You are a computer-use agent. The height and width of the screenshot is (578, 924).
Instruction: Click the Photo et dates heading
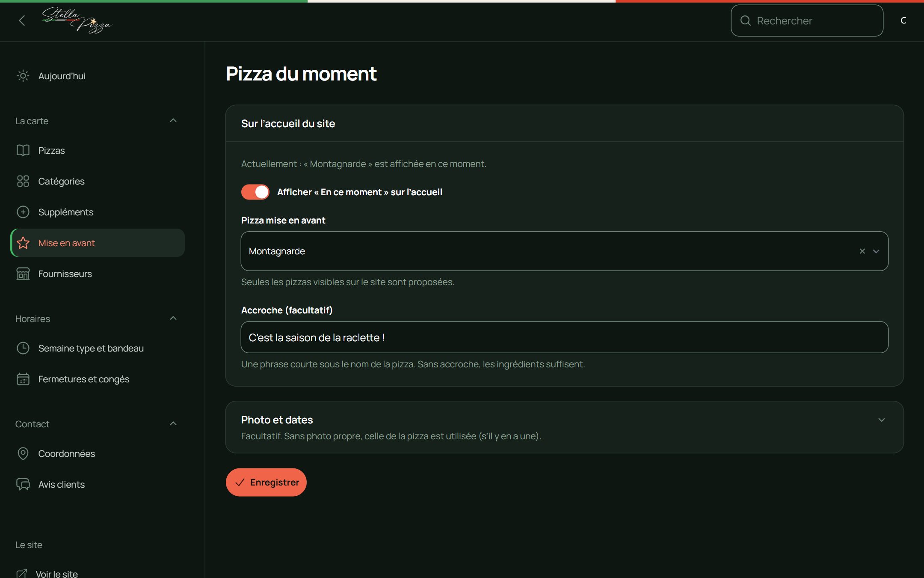pyautogui.click(x=277, y=420)
